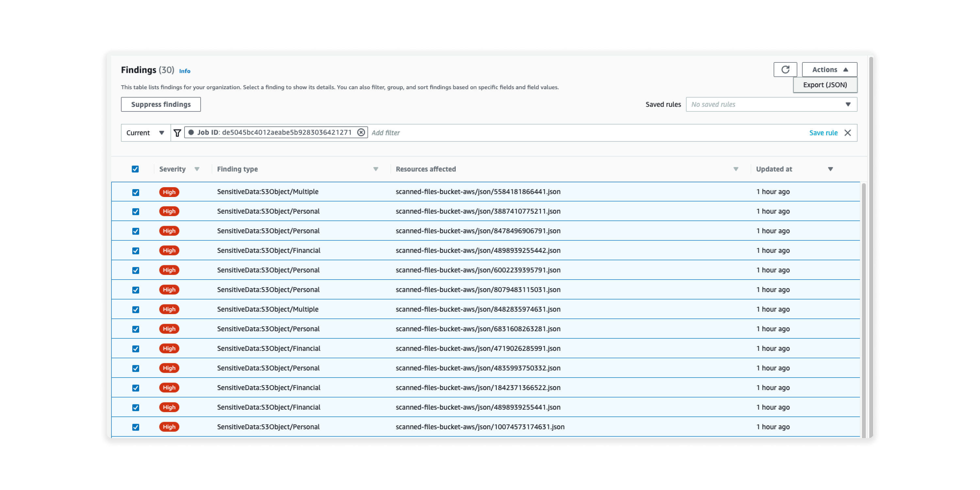
Task: Click the Finding type column header
Action: [x=237, y=169]
